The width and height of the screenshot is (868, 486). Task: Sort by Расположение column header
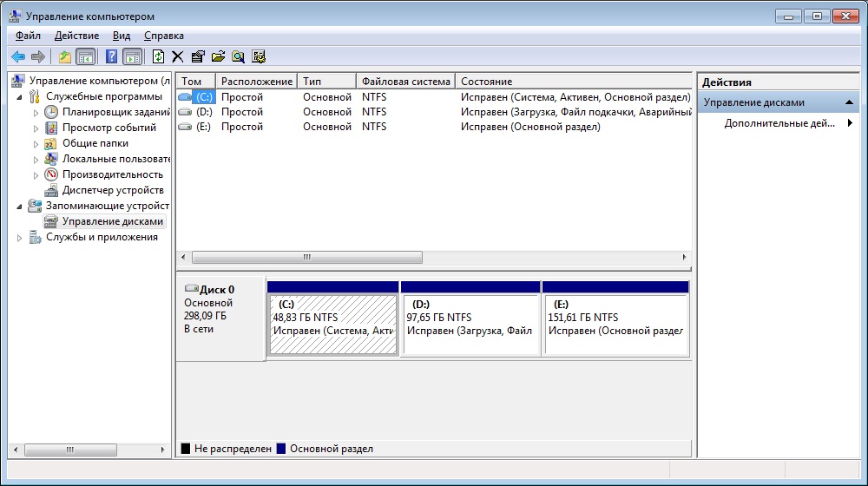[x=257, y=82]
